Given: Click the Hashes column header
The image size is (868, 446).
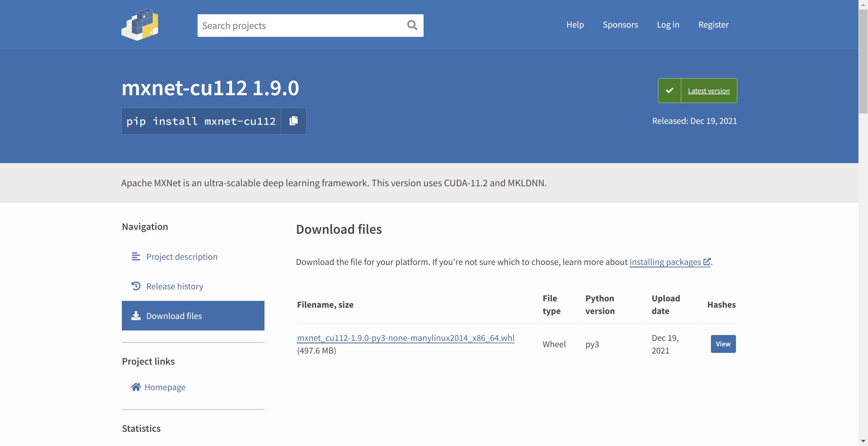Looking at the screenshot, I should click(x=722, y=304).
